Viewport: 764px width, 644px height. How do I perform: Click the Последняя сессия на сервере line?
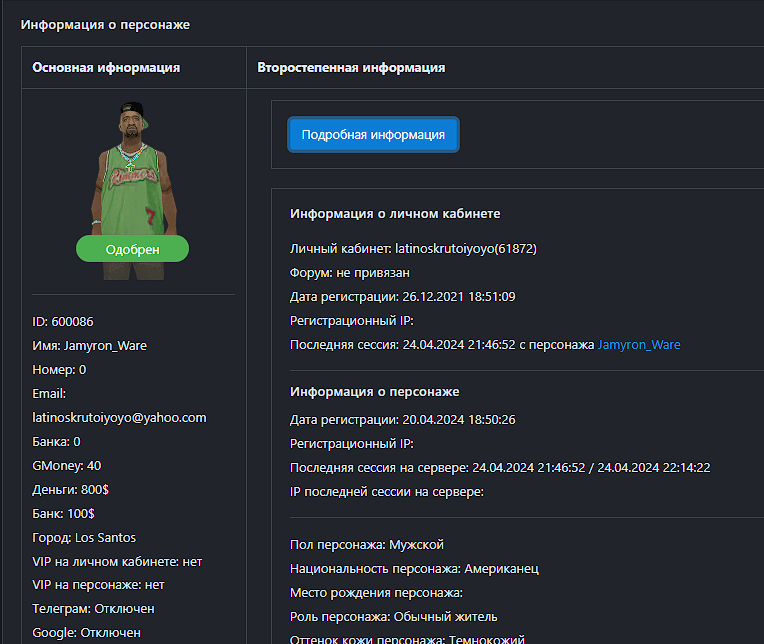coord(500,467)
